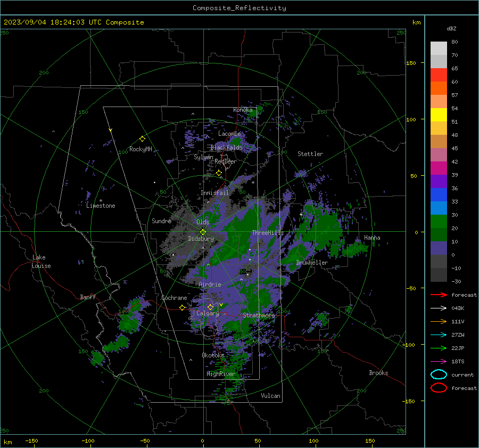The height and width of the screenshot is (448, 479).
Task: Click the 2023/09/04 18:24:03 UTC timestamp
Action: point(73,22)
